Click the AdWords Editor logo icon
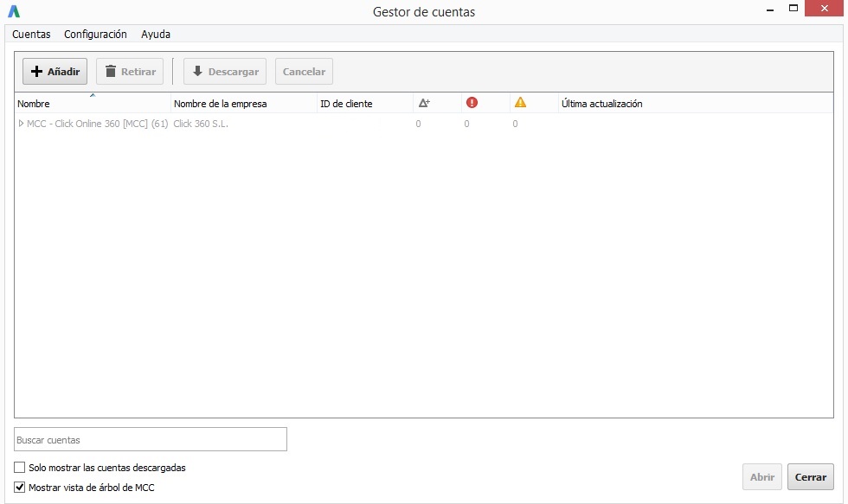 tap(14, 12)
